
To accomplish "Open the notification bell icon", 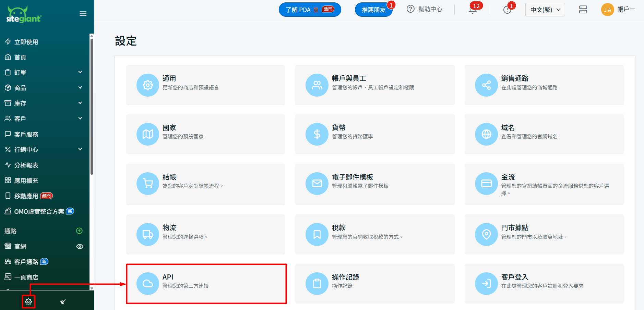I will pyautogui.click(x=473, y=10).
